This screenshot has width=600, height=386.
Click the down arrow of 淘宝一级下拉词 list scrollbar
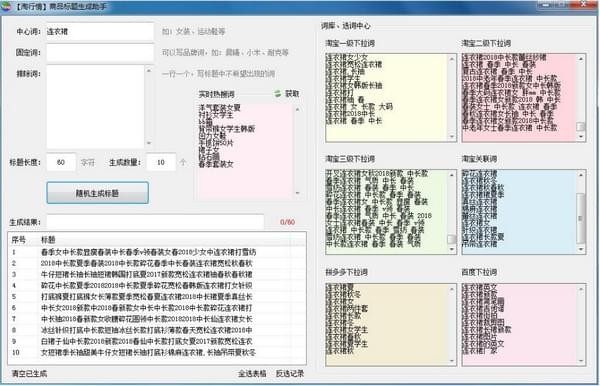click(452, 137)
